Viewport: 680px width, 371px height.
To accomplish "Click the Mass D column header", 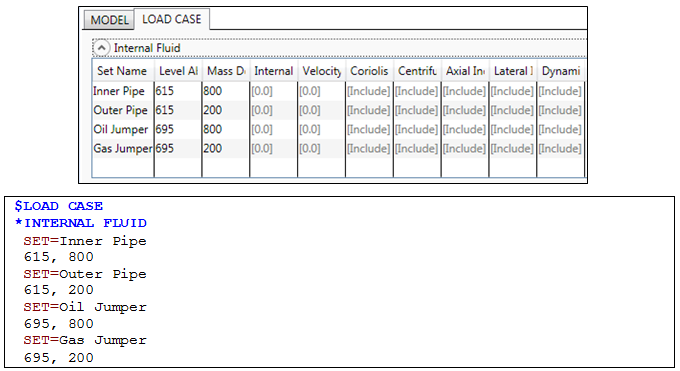I will 226,71.
